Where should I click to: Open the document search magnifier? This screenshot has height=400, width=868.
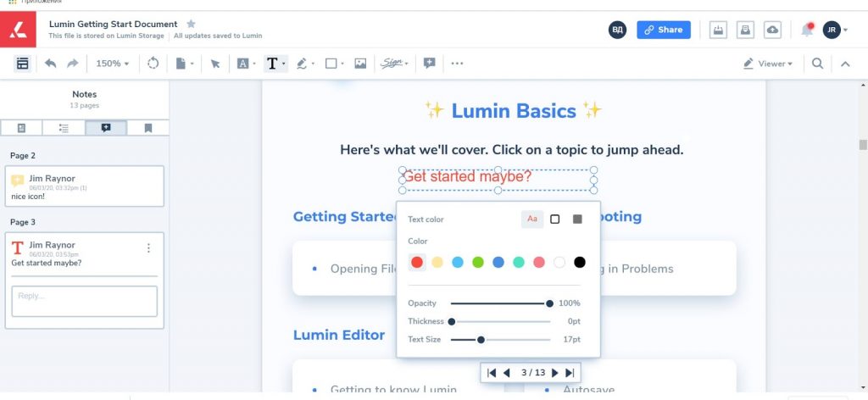817,64
